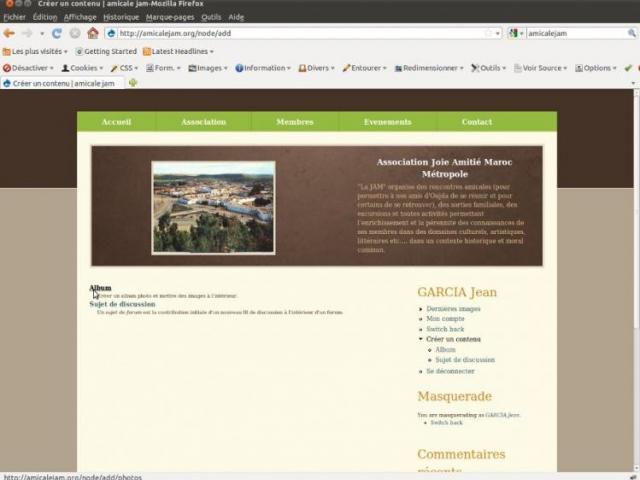This screenshot has height=480, width=640.
Task: Open the back history dropdown arrow
Action: coord(42,33)
